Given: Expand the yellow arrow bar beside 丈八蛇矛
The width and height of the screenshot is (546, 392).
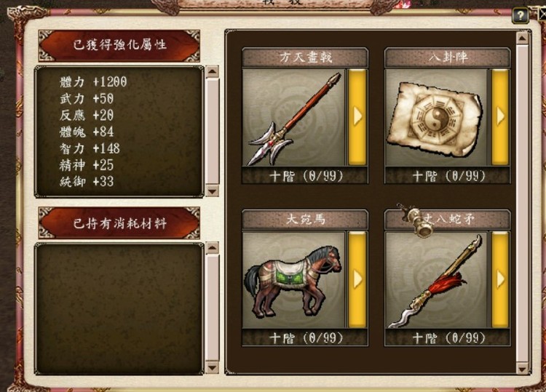Looking at the screenshot, I should point(500,280).
